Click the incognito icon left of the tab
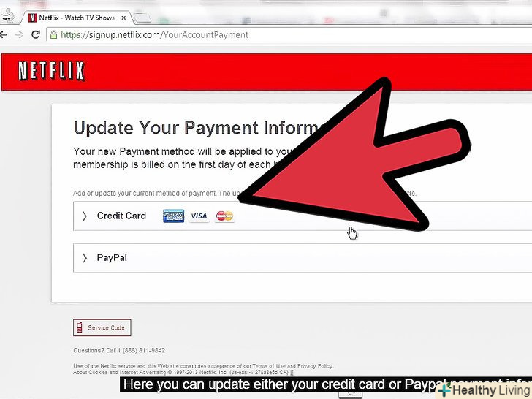This screenshot has width=532, height=399. [x=7, y=16]
